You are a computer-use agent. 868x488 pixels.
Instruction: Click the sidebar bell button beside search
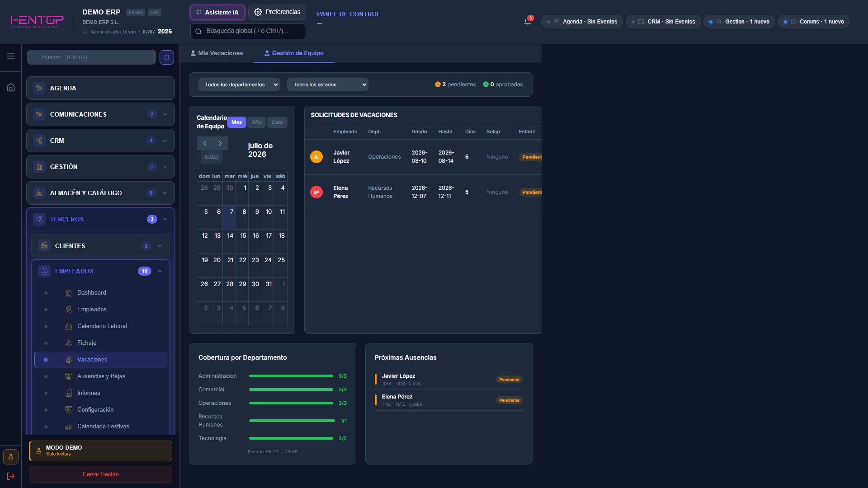point(167,57)
